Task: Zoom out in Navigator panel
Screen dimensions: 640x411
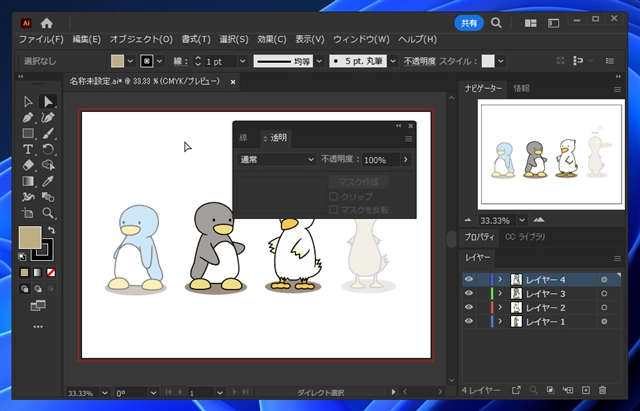Action: coord(468,220)
